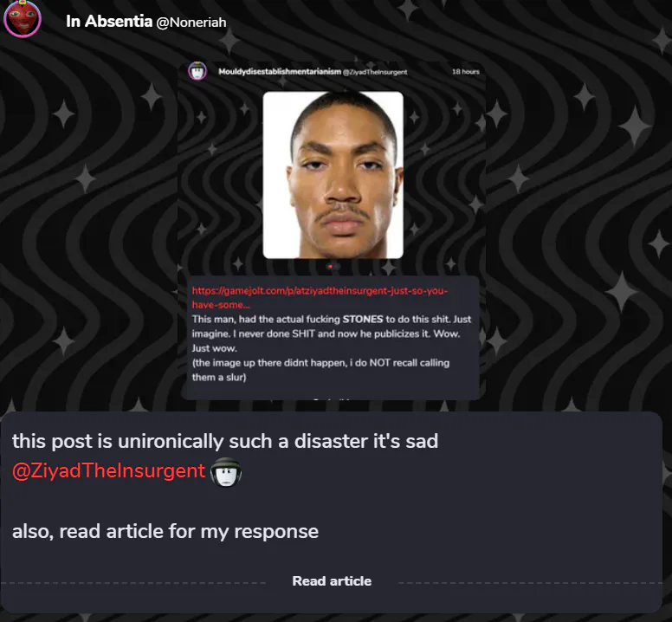Click the dashed divider right of Read article
The width and height of the screenshot is (672, 622).
[530, 583]
